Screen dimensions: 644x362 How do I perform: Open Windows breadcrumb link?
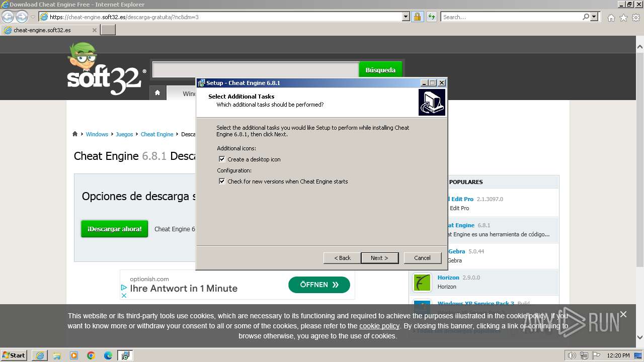point(97,134)
